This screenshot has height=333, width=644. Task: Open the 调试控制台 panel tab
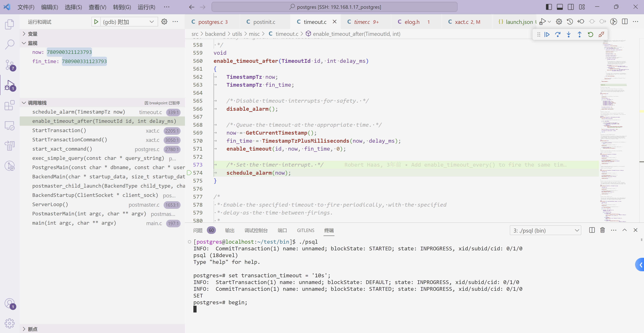click(x=256, y=230)
